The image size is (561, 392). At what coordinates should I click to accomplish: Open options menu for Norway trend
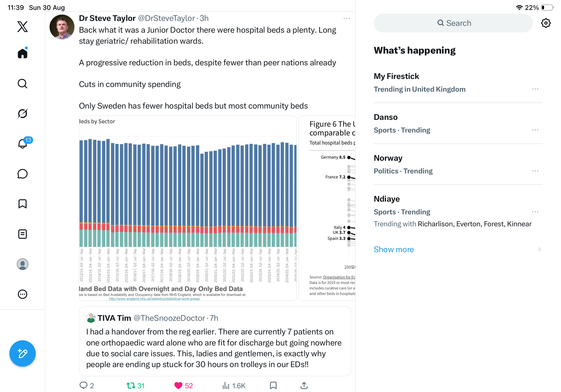point(535,171)
